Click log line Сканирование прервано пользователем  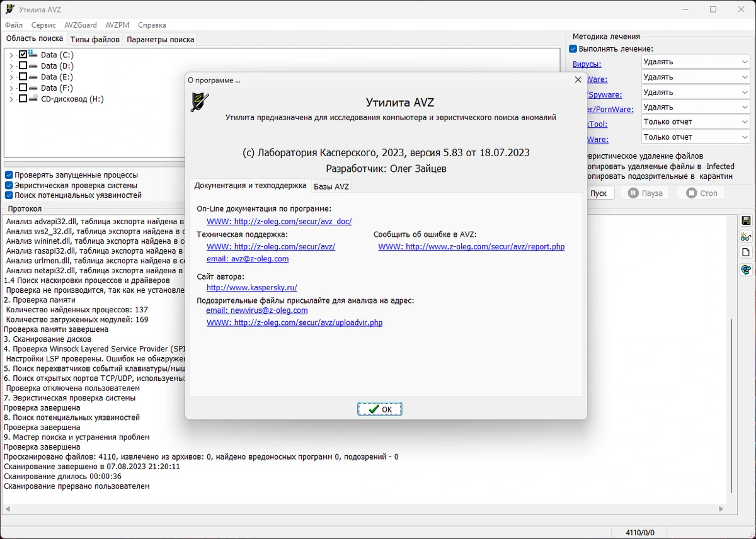click(x=77, y=486)
